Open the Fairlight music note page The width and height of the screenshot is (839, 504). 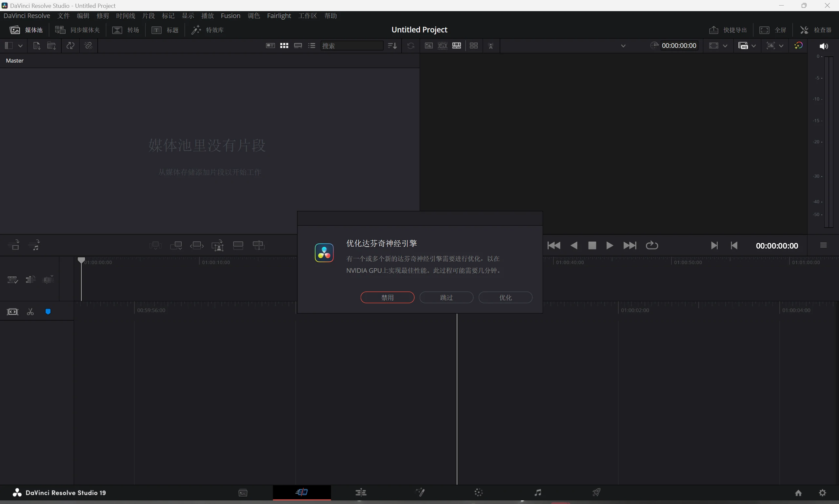538,493
